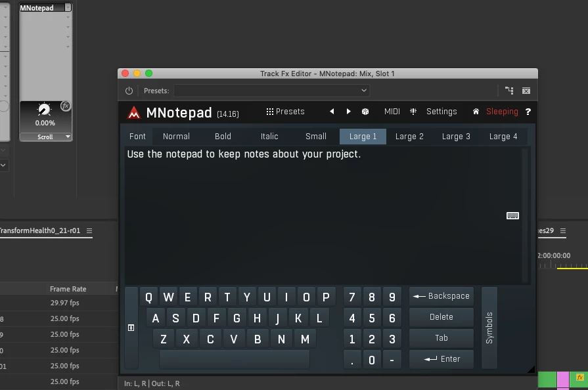Open help via the question mark icon
The image size is (588, 390).
coord(528,112)
